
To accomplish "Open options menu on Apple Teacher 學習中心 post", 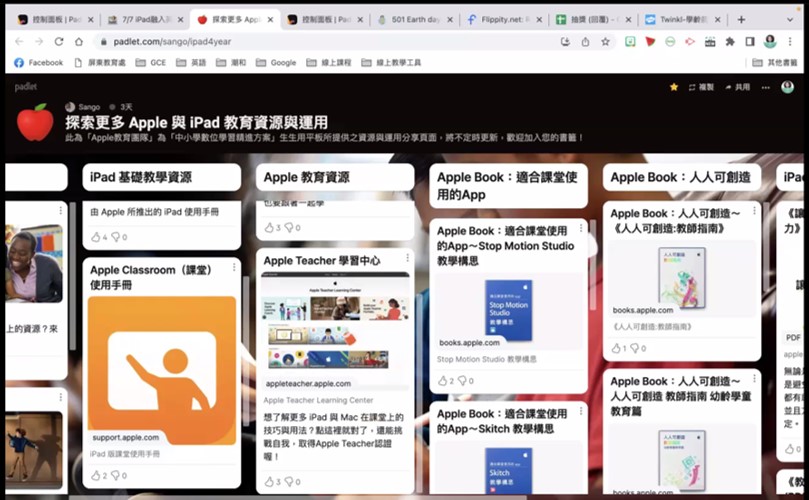I will pyautogui.click(x=407, y=257).
